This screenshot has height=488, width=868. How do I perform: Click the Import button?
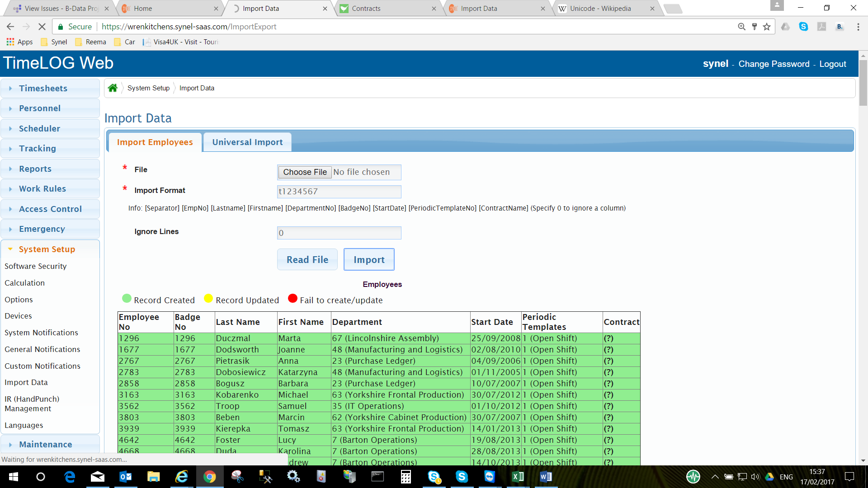pos(369,260)
